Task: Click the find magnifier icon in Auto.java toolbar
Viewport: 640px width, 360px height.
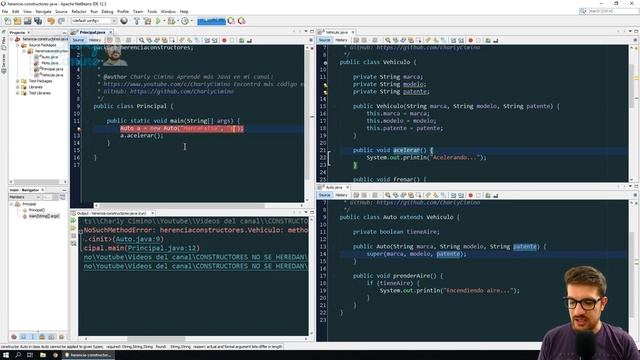Action: pos(387,195)
